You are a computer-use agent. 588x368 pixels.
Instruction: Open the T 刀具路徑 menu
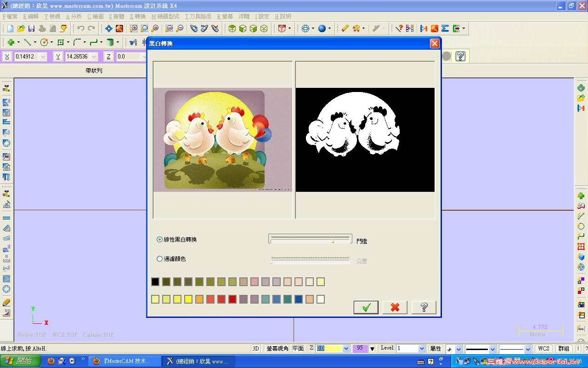pyautogui.click(x=198, y=17)
